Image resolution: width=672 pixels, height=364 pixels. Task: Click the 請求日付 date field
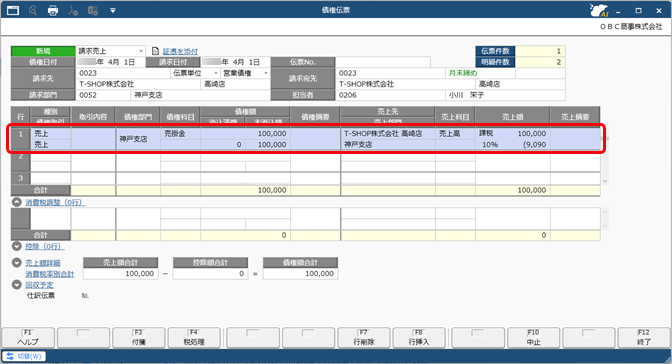pos(235,62)
